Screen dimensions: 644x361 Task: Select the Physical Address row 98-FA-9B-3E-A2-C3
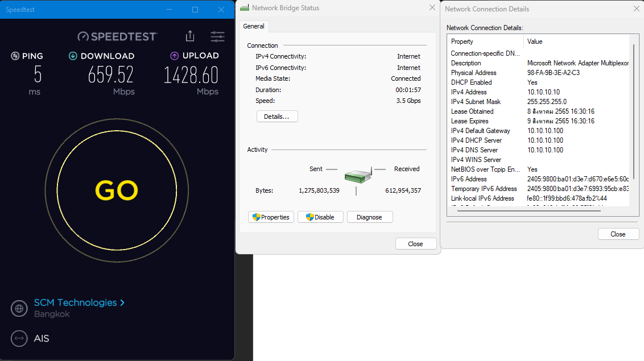(x=538, y=73)
